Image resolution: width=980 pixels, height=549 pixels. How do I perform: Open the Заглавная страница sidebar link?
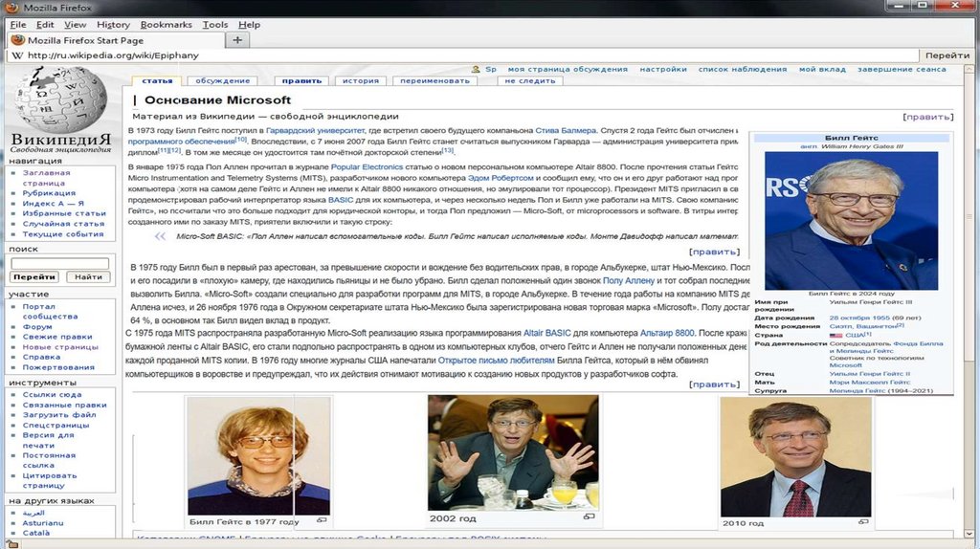pos(46,178)
